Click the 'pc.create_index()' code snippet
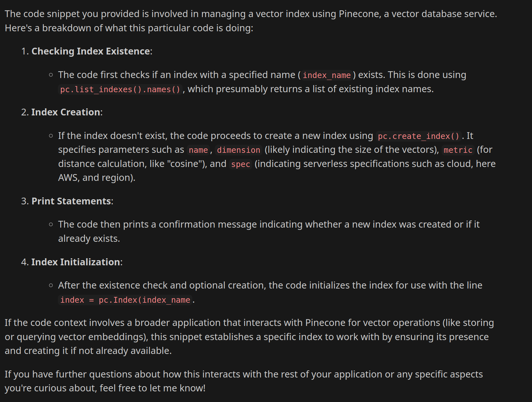Screen dimensions: 532x402 (418, 136)
